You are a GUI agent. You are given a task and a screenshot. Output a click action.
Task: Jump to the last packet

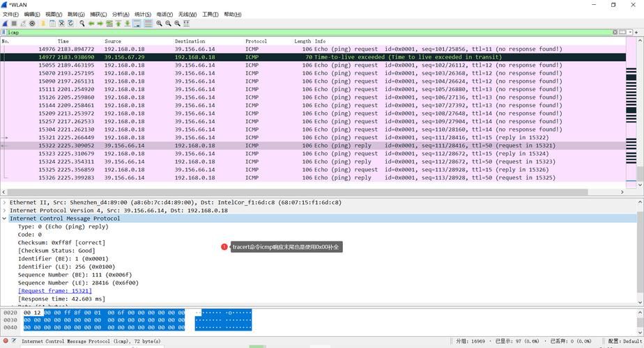128,24
